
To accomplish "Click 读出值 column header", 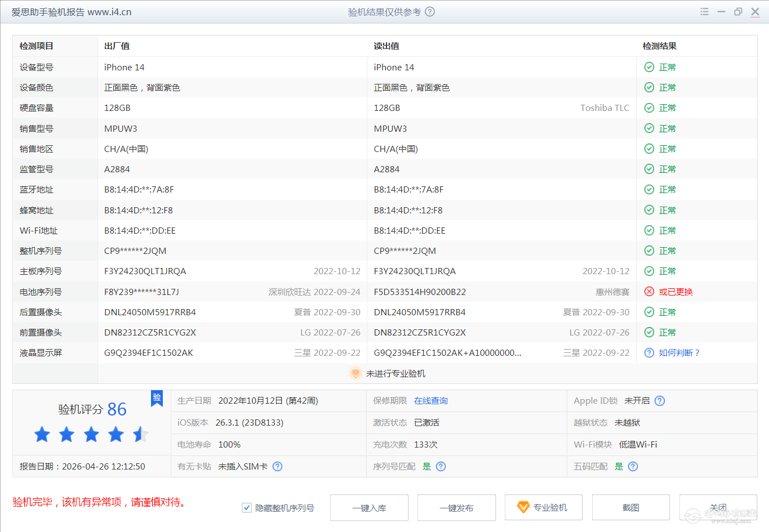I will pos(386,46).
